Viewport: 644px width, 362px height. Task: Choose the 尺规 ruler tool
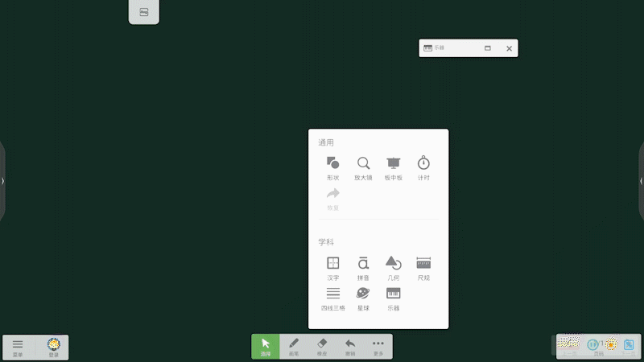pos(423,267)
